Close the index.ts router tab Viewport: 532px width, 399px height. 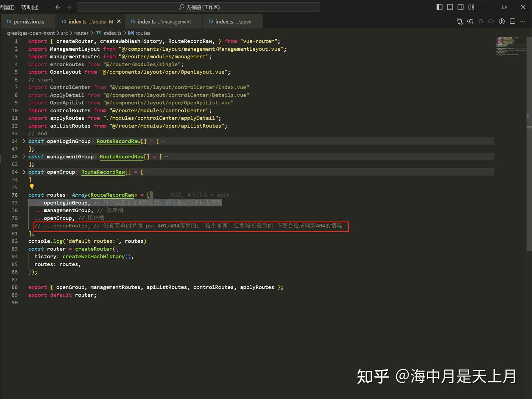[119, 21]
